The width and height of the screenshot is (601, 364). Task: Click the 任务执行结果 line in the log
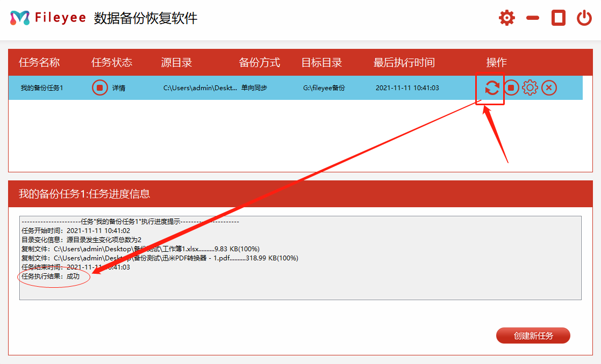[x=51, y=276]
